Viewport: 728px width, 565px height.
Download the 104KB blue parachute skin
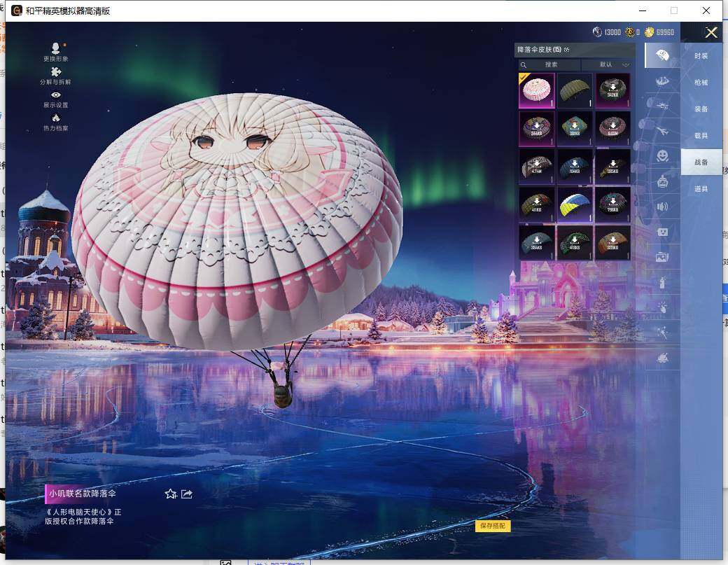575,166
